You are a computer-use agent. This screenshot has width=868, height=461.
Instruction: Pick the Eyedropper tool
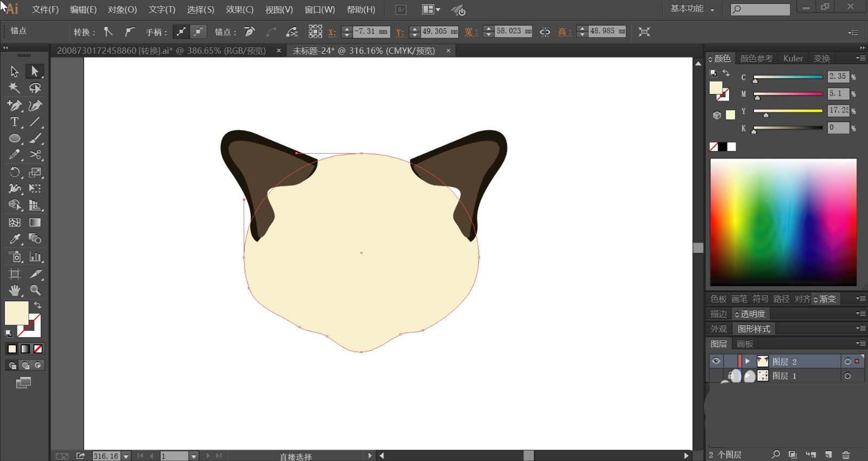[x=15, y=239]
